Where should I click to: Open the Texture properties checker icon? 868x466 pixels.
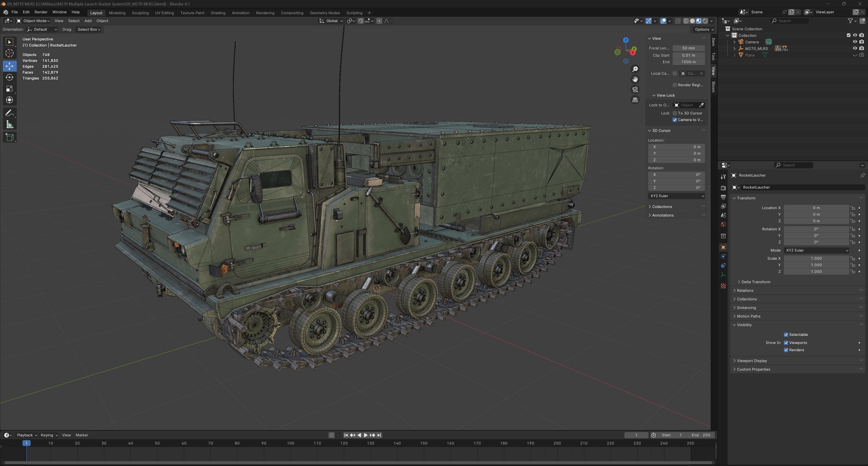pos(723,286)
